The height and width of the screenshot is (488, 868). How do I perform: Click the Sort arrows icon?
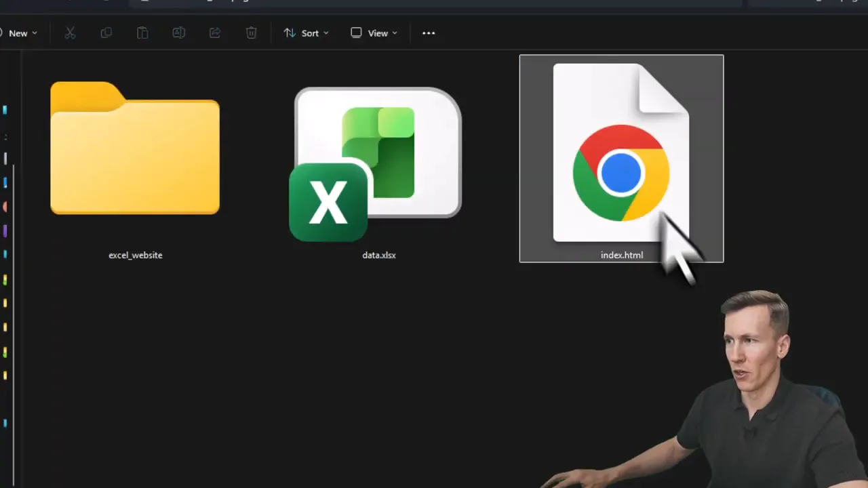pos(290,33)
